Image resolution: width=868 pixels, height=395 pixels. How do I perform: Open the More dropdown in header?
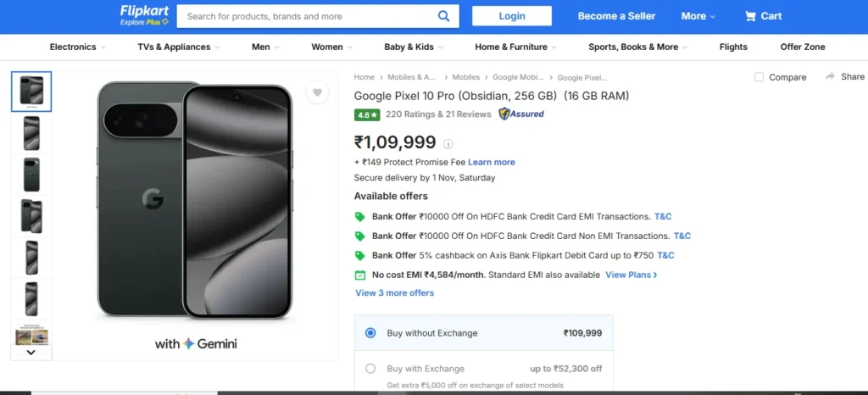(x=698, y=16)
